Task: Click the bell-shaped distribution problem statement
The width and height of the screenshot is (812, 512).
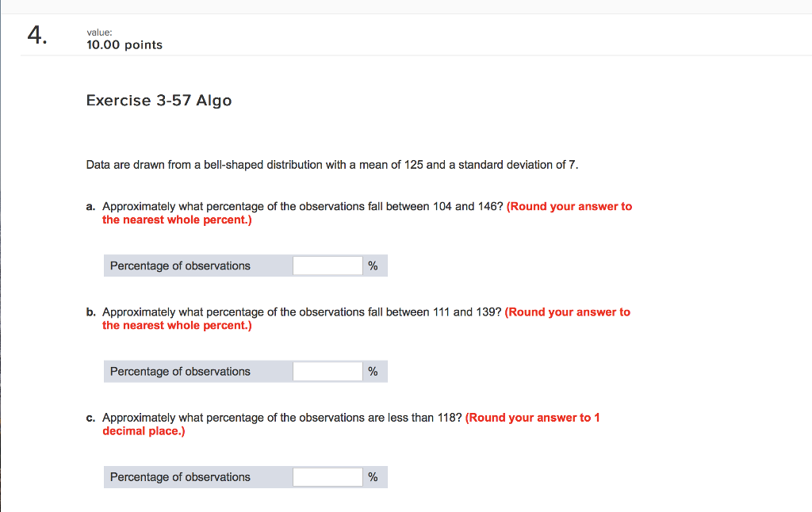Action: [x=332, y=165]
